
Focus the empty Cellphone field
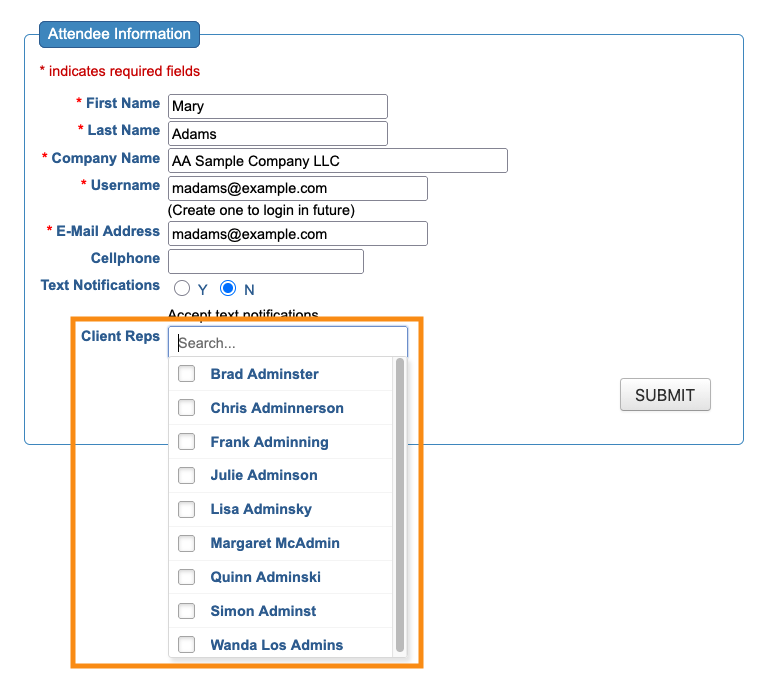tap(265, 262)
